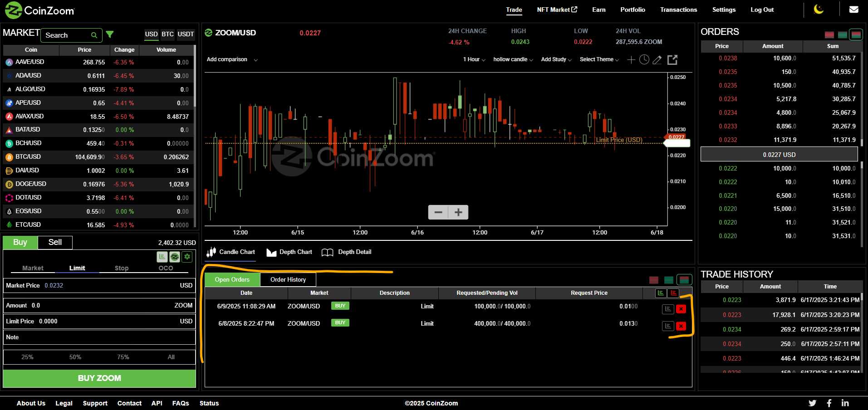Open the 1 Hour interval dropdown
The image size is (868, 410).
[x=474, y=59]
